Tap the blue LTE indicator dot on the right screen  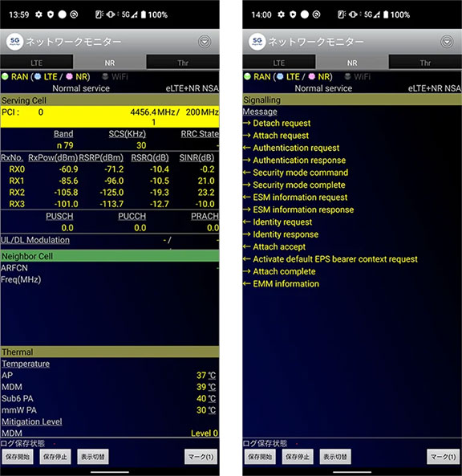280,76
